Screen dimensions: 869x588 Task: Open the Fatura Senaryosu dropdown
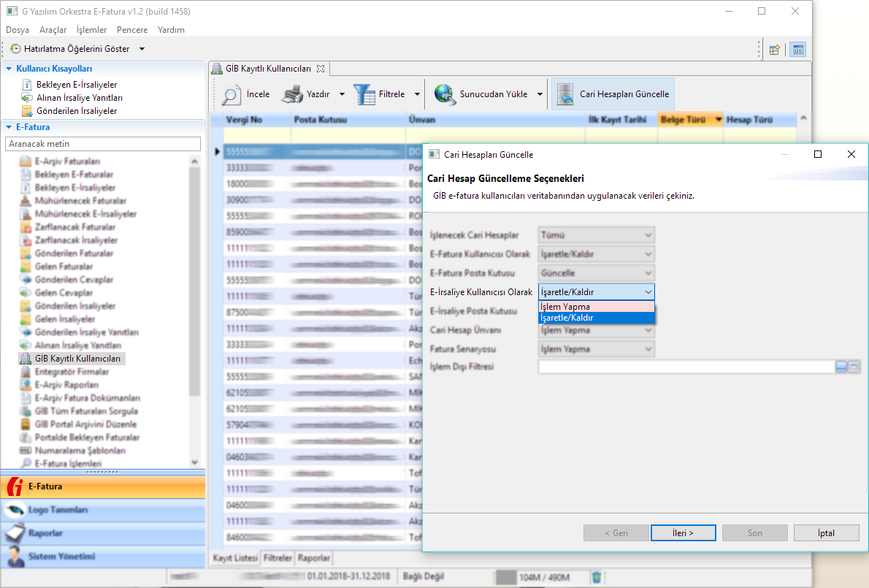point(597,349)
